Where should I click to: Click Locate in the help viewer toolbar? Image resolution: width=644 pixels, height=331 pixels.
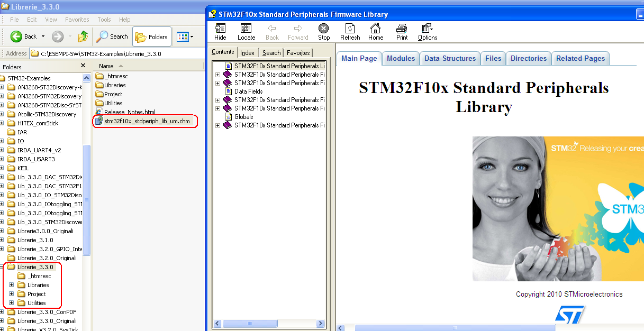click(246, 32)
